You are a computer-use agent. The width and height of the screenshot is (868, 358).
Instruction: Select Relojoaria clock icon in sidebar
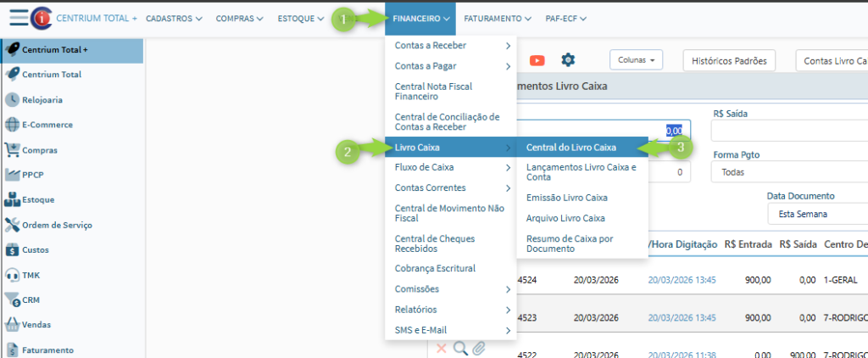(x=13, y=99)
